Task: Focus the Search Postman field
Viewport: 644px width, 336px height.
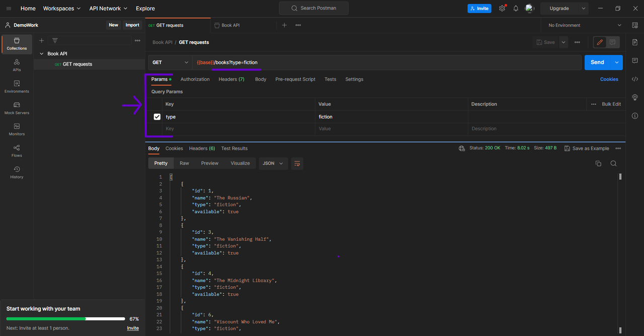Action: click(x=313, y=9)
